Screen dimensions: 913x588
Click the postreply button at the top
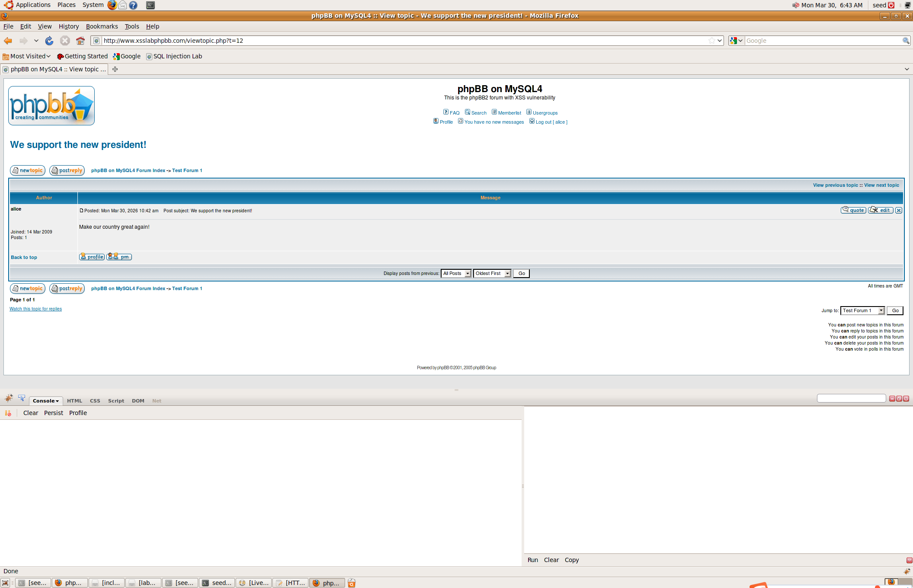[67, 170]
